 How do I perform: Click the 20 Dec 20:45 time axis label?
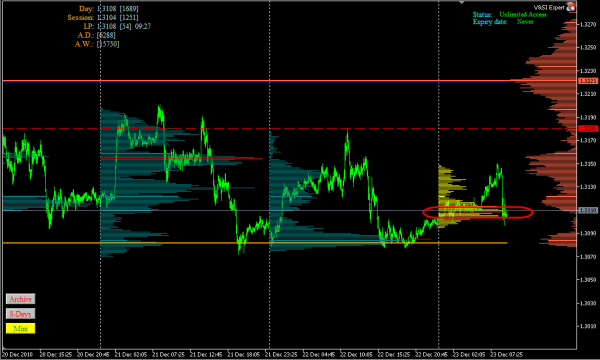click(93, 355)
